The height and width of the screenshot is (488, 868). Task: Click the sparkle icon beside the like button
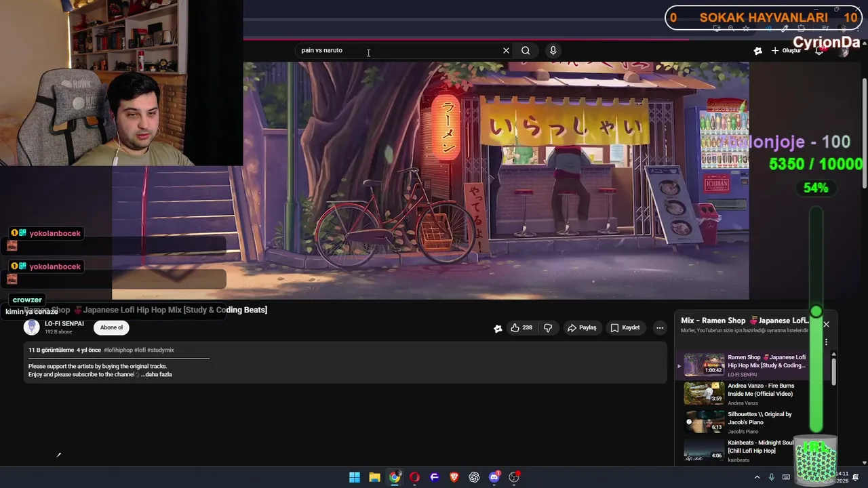click(498, 328)
